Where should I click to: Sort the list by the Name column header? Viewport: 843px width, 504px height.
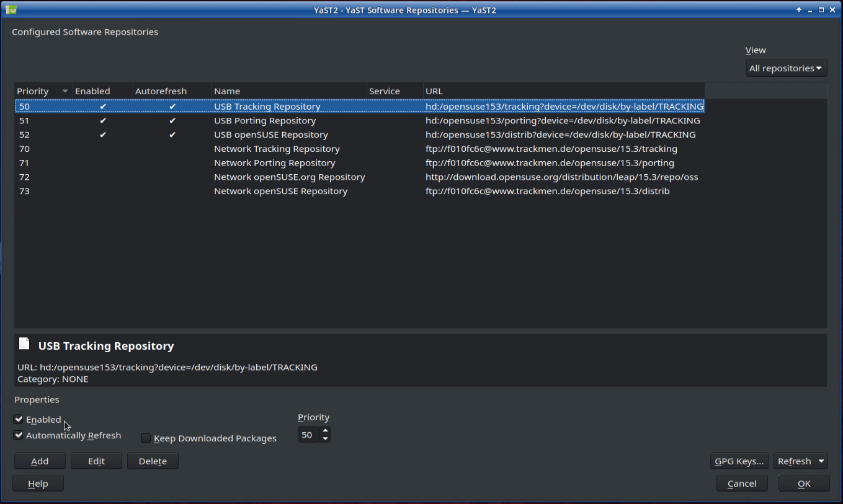click(288, 91)
